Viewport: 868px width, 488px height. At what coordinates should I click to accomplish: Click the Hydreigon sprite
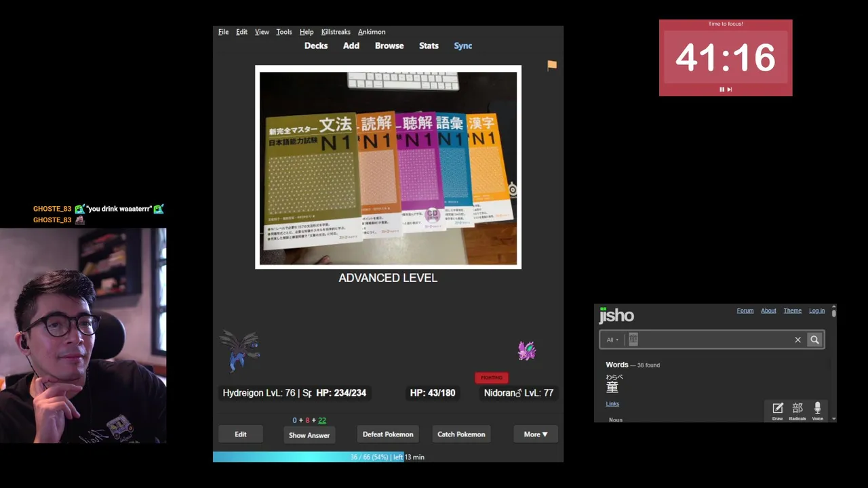[240, 350]
